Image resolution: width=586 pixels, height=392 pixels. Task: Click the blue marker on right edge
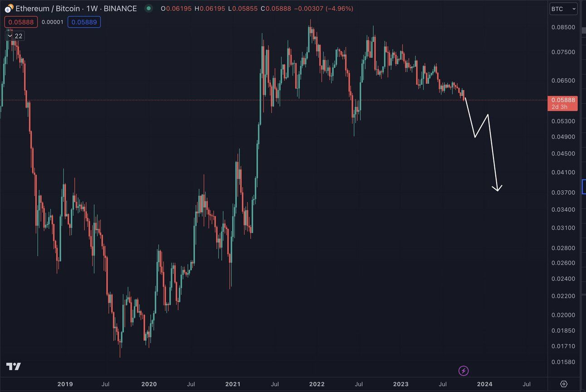click(x=584, y=187)
